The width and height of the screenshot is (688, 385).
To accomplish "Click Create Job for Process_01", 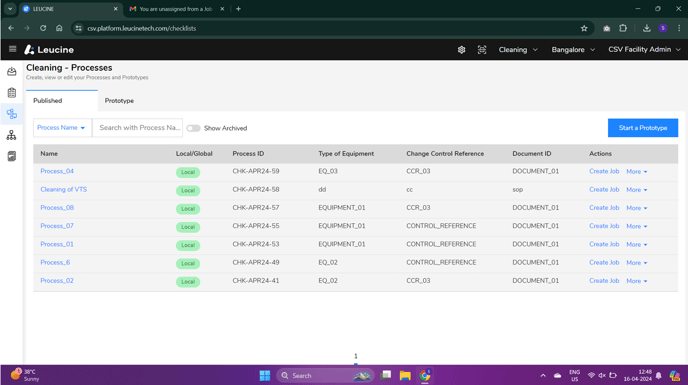I will 604,244.
